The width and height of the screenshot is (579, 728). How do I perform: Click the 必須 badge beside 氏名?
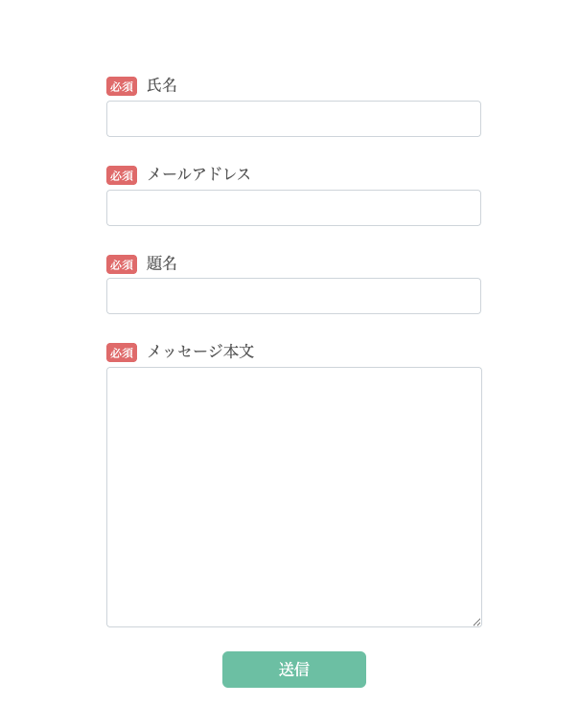[x=122, y=86]
